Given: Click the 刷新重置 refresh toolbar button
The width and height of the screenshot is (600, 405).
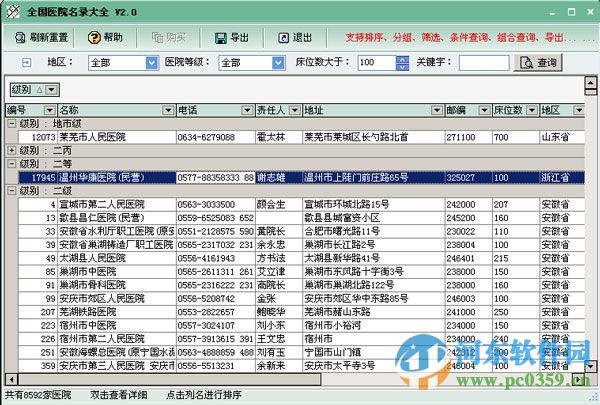Looking at the screenshot, I should pyautogui.click(x=41, y=38).
